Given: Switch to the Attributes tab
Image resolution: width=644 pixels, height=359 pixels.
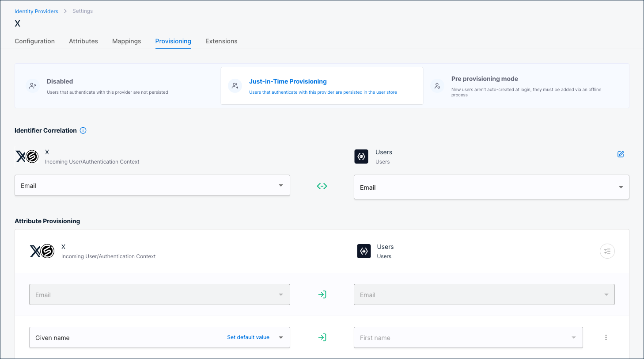Looking at the screenshot, I should pyautogui.click(x=83, y=41).
